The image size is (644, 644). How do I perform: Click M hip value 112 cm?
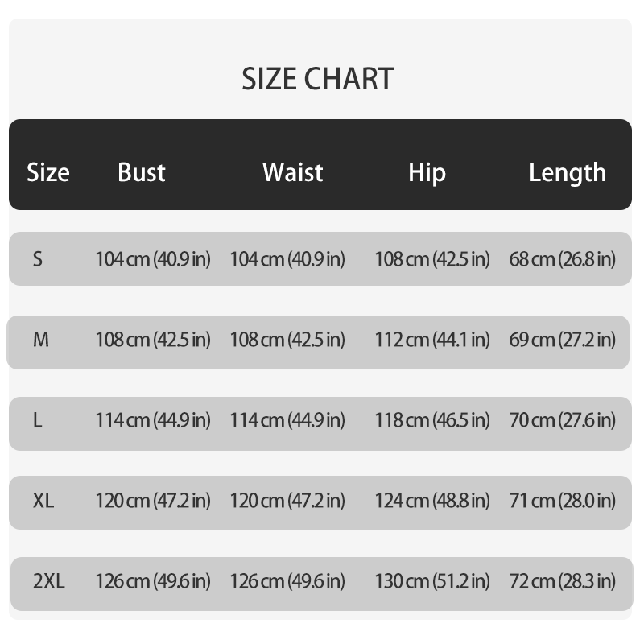point(432,340)
